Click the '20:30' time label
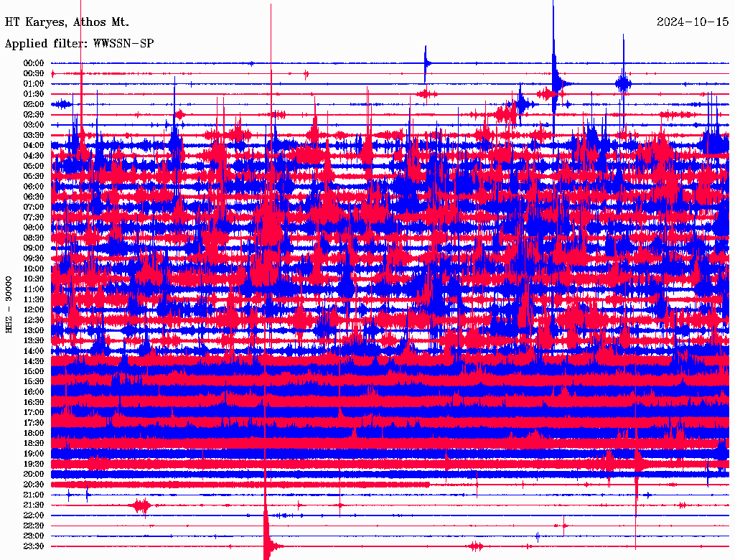 click(x=34, y=485)
